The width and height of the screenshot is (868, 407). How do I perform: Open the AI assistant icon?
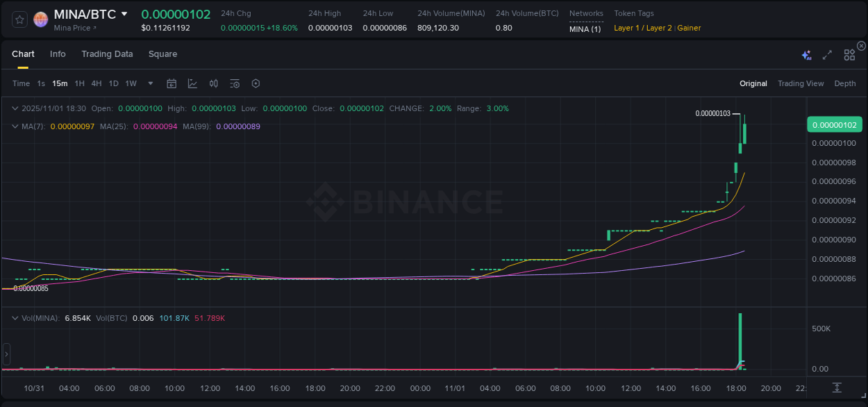pyautogui.click(x=807, y=54)
